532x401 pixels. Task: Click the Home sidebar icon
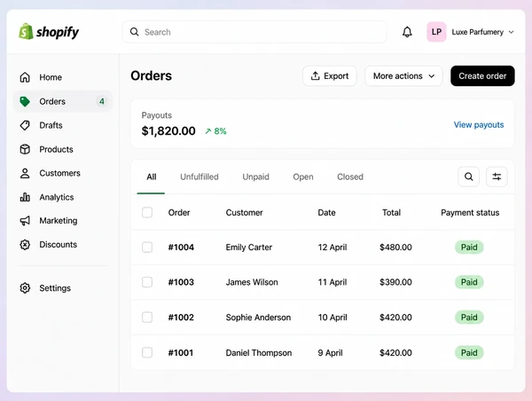pyautogui.click(x=25, y=77)
